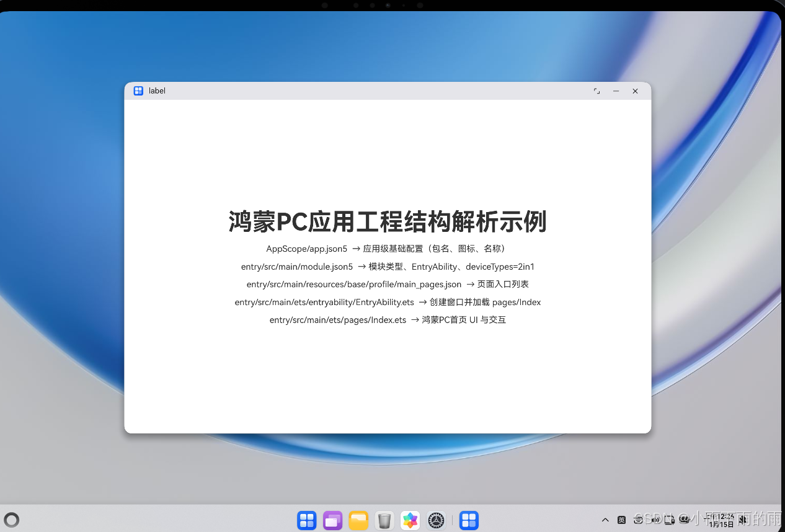The image size is (785, 532).
Task: Launch the colorful Gallery app in dock
Action: [410, 520]
